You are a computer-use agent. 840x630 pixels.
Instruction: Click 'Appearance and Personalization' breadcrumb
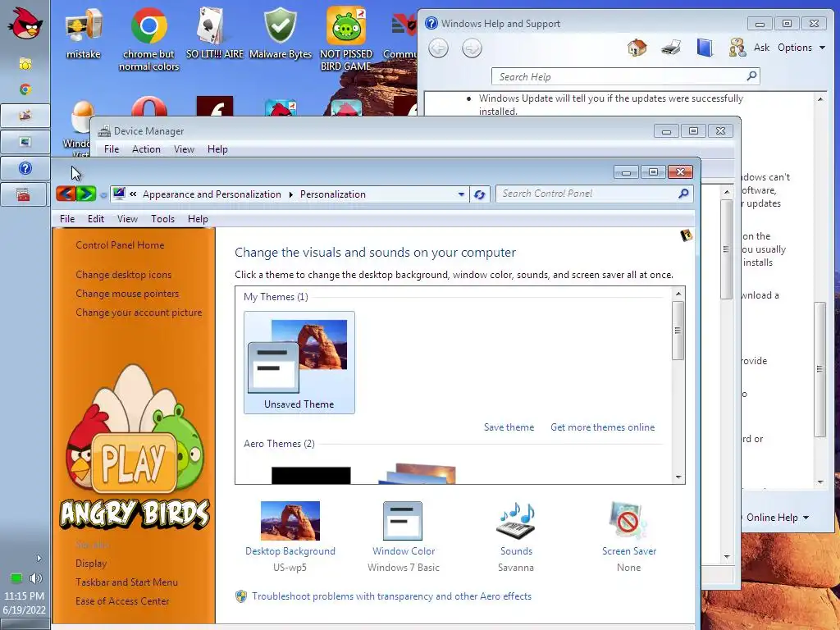tap(212, 194)
